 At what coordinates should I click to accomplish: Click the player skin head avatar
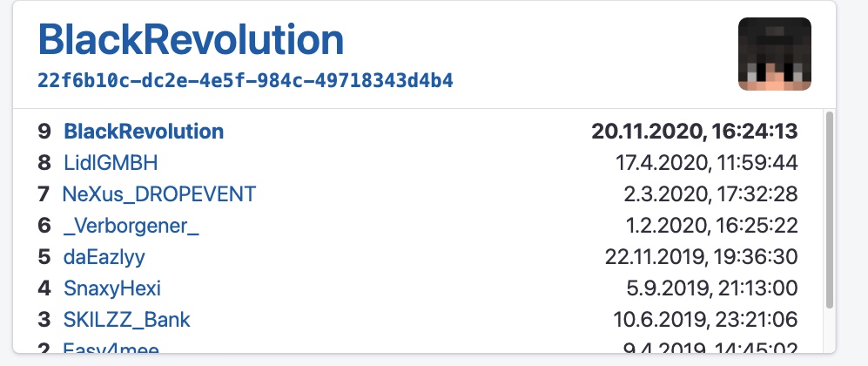click(775, 54)
